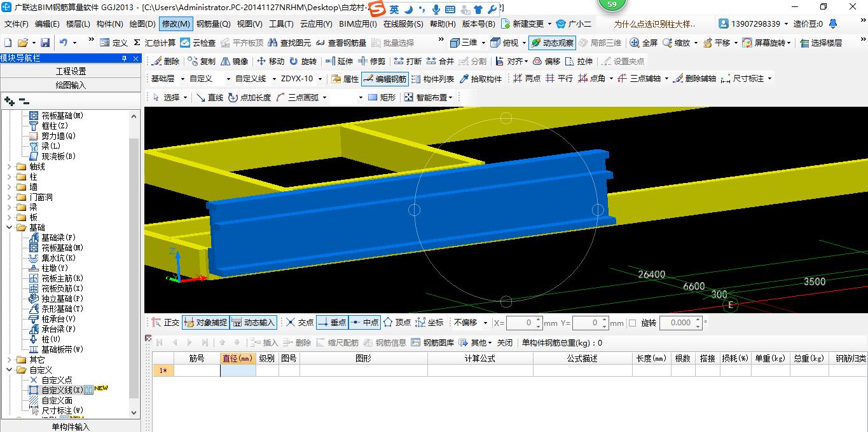Expand 三点画弧 arc dropdown arrow

pyautogui.click(x=324, y=98)
